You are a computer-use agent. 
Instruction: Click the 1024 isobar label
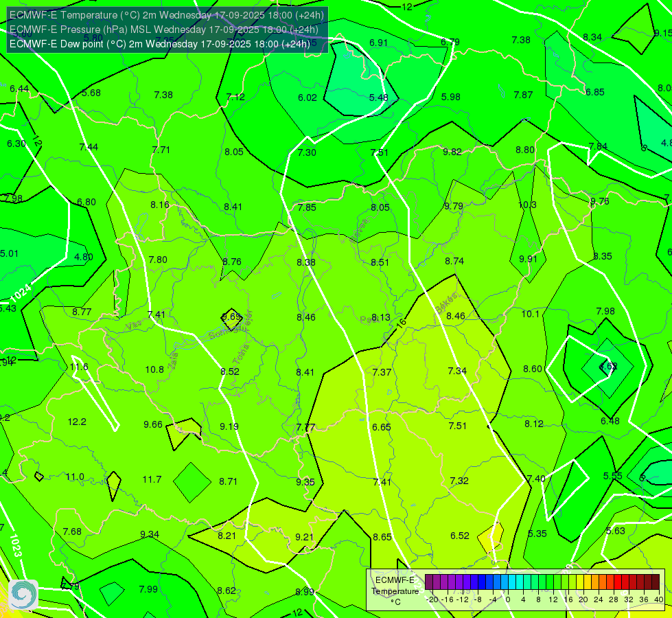(x=20, y=294)
